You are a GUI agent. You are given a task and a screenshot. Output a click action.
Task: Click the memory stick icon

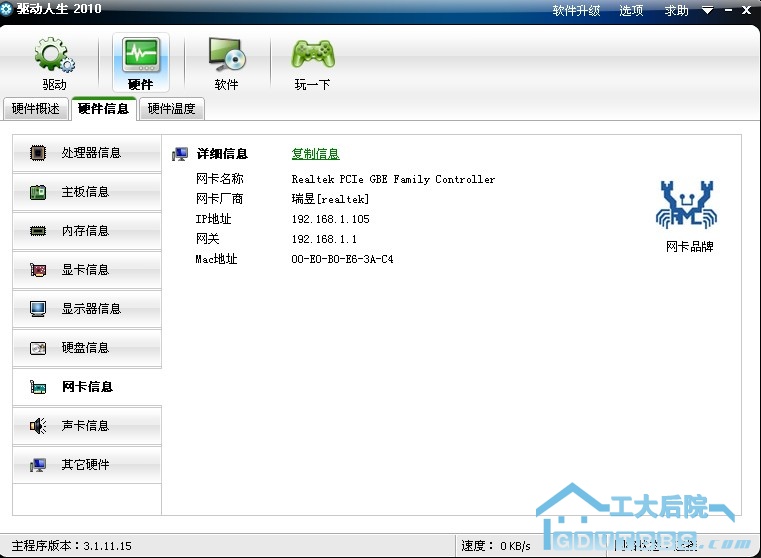click(x=38, y=231)
